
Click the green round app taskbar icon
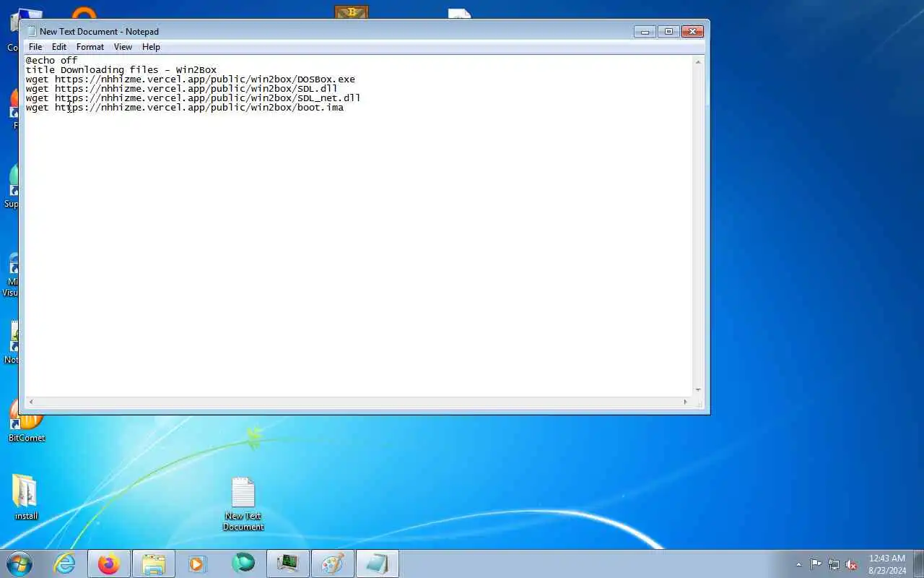click(243, 564)
